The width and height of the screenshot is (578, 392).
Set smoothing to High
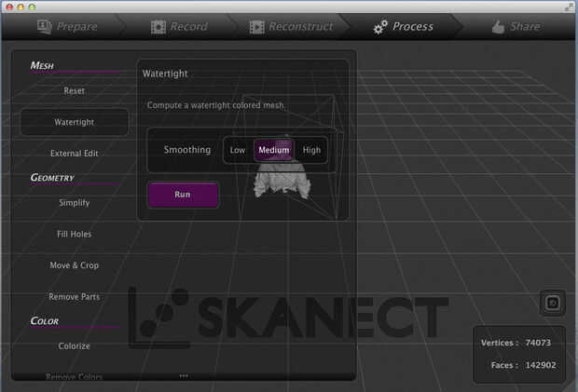(x=311, y=150)
